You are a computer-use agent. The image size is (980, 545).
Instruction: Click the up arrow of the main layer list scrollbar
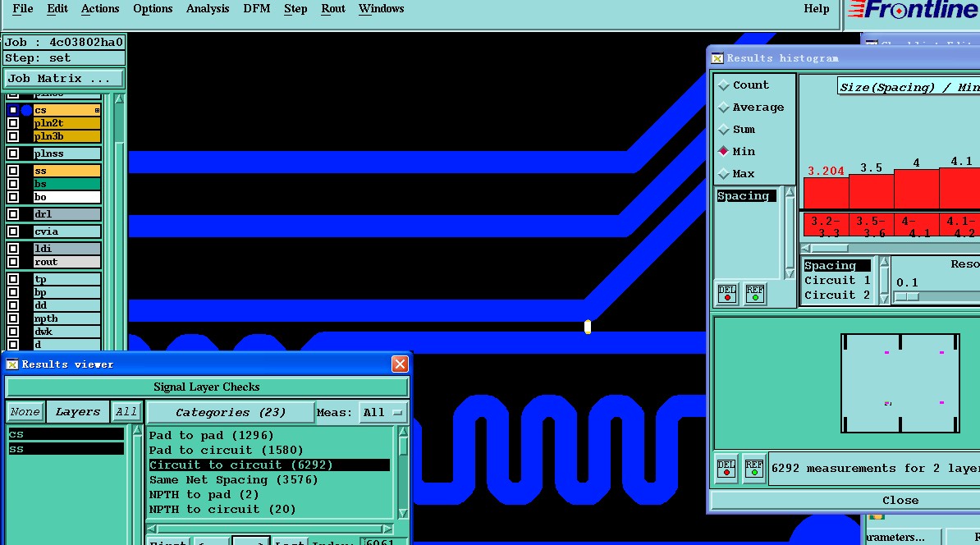click(119, 99)
